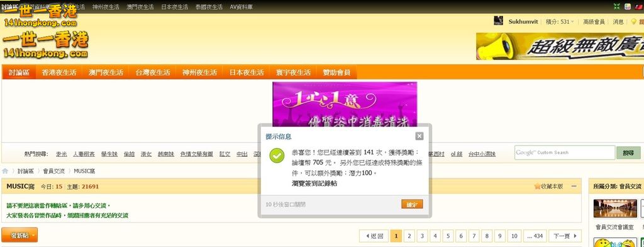Click the 泰國夜生活 link in the top black bar
This screenshot has width=644, height=247.
tap(209, 7)
